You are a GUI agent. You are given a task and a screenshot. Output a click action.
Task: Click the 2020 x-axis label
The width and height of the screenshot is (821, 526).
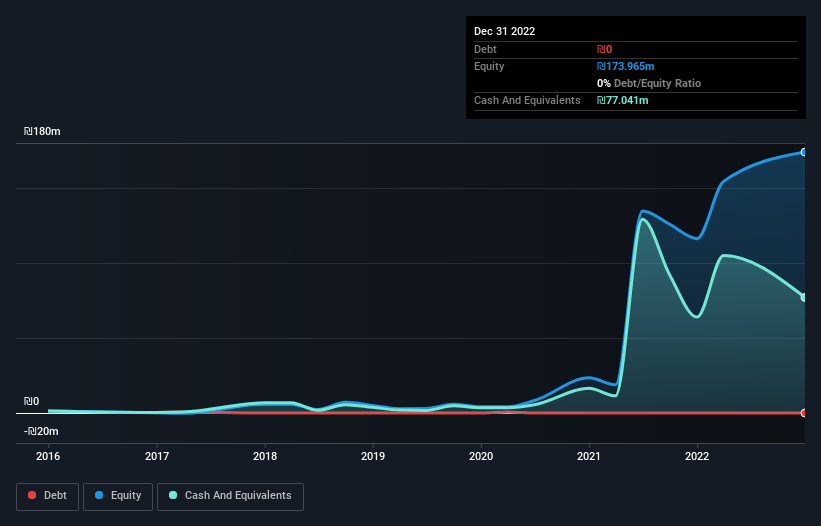(x=481, y=456)
